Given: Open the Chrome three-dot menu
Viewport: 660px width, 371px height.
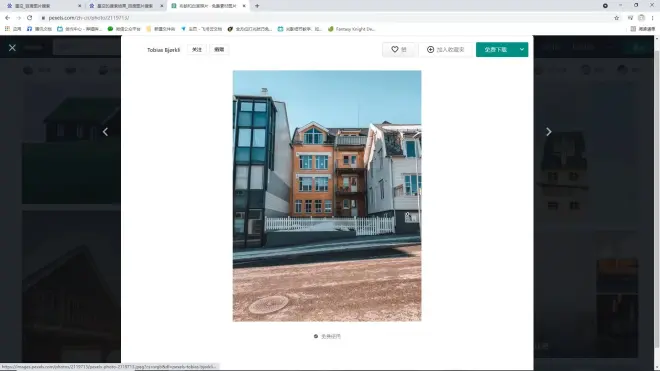Looking at the screenshot, I should pyautogui.click(x=652, y=18).
